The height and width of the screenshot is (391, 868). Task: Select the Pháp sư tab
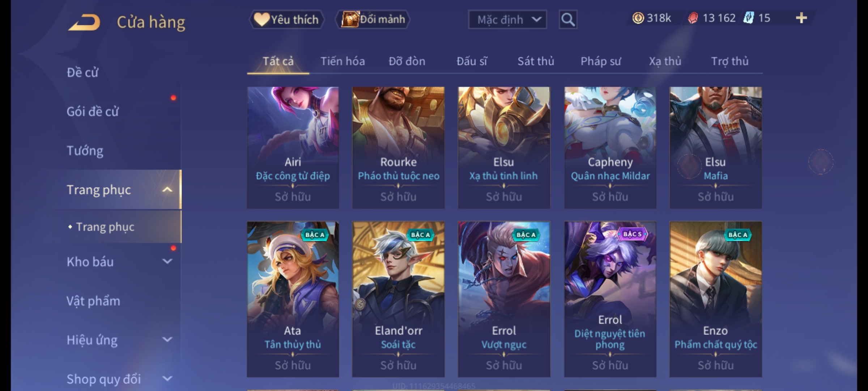tap(600, 62)
